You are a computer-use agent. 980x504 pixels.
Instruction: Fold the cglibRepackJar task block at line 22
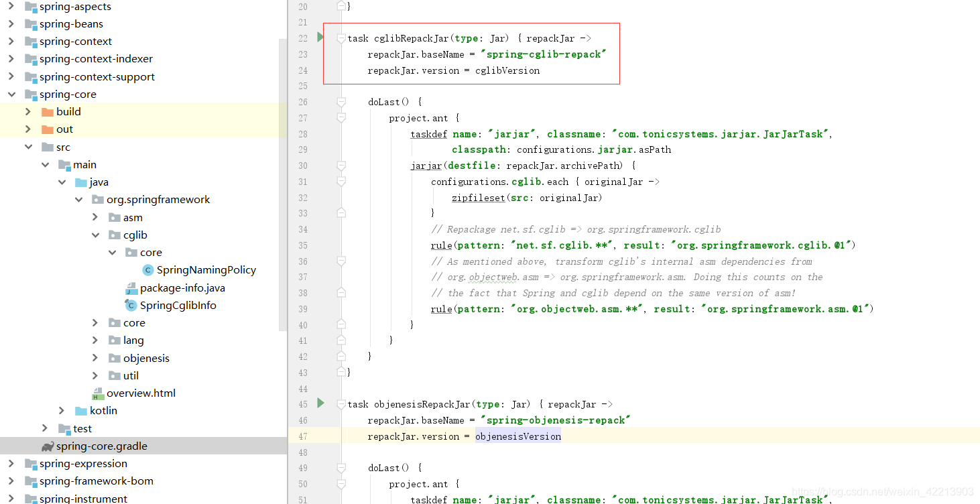click(x=341, y=38)
